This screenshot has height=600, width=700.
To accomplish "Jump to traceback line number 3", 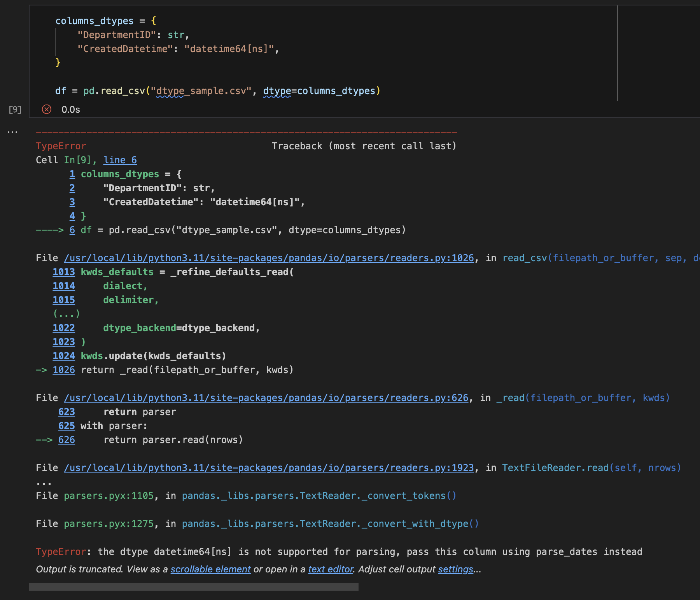I will (72, 202).
